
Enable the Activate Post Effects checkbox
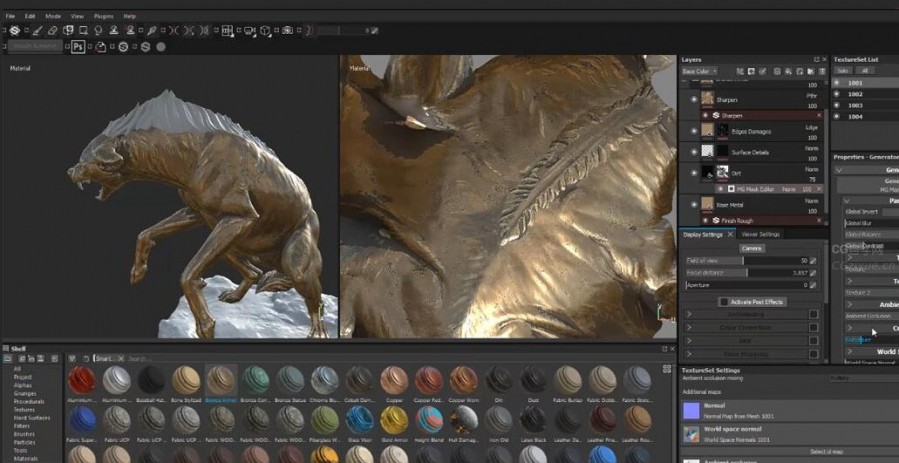pyautogui.click(x=725, y=302)
